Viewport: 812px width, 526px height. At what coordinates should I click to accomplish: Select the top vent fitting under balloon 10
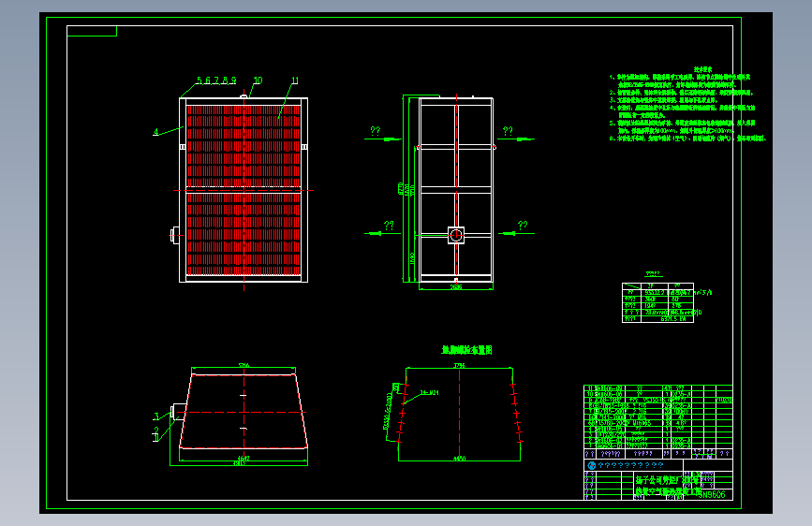(x=244, y=95)
